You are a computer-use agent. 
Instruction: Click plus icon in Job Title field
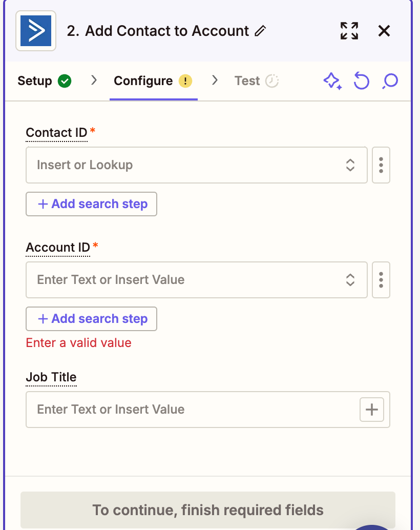point(372,410)
